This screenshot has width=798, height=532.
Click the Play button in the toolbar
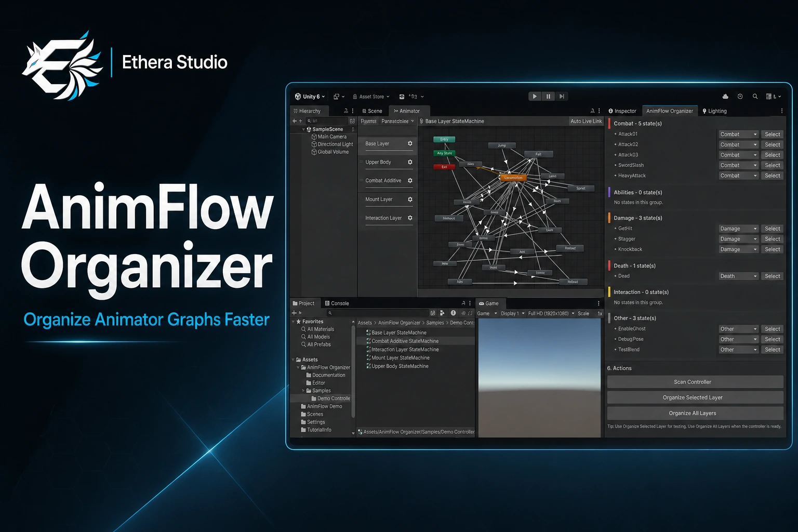click(535, 96)
